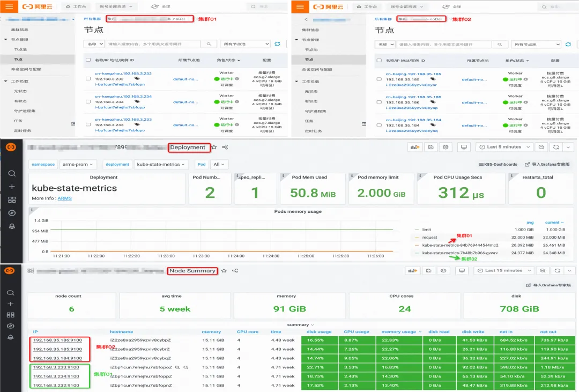Open the arms-prom namespace dropdown
The height and width of the screenshot is (392, 579).
[x=78, y=165]
